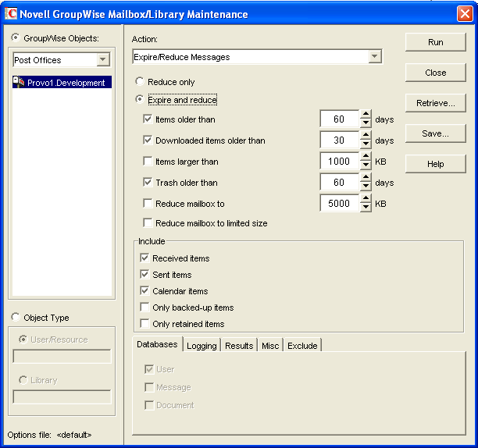
Task: Click the GroupWise app icon in title bar
Action: pyautogui.click(x=11, y=14)
